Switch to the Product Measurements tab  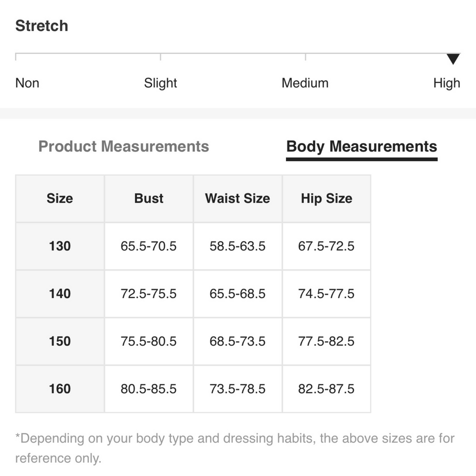tap(124, 146)
